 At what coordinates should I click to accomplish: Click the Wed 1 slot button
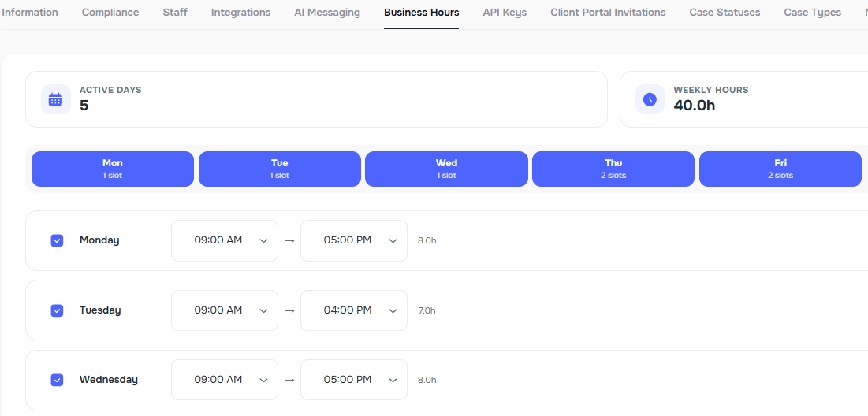point(446,169)
